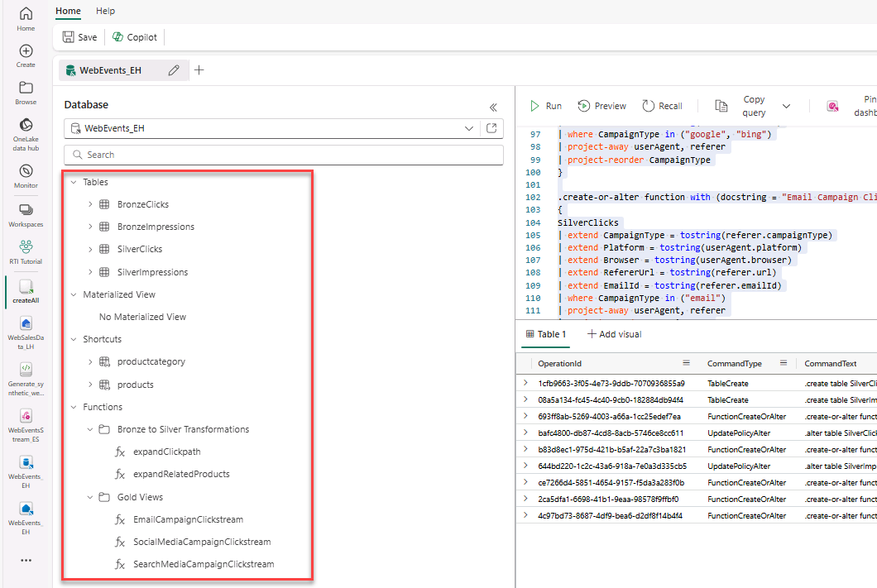
Task: Switch to the Help menu tab
Action: click(105, 11)
